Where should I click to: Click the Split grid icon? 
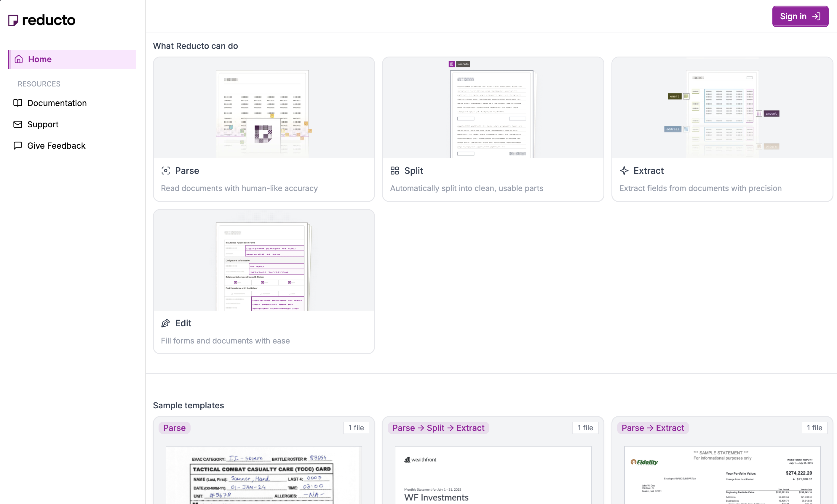point(394,171)
